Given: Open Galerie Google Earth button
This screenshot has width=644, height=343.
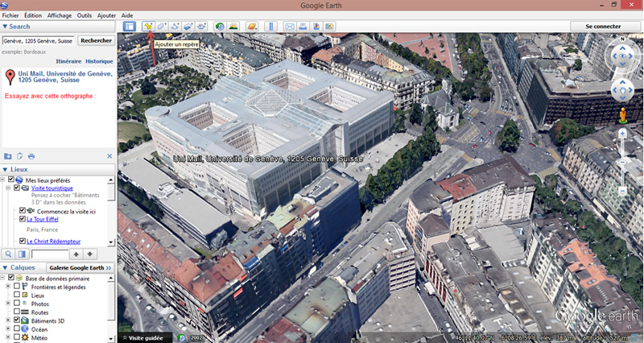Looking at the screenshot, I should [x=80, y=268].
